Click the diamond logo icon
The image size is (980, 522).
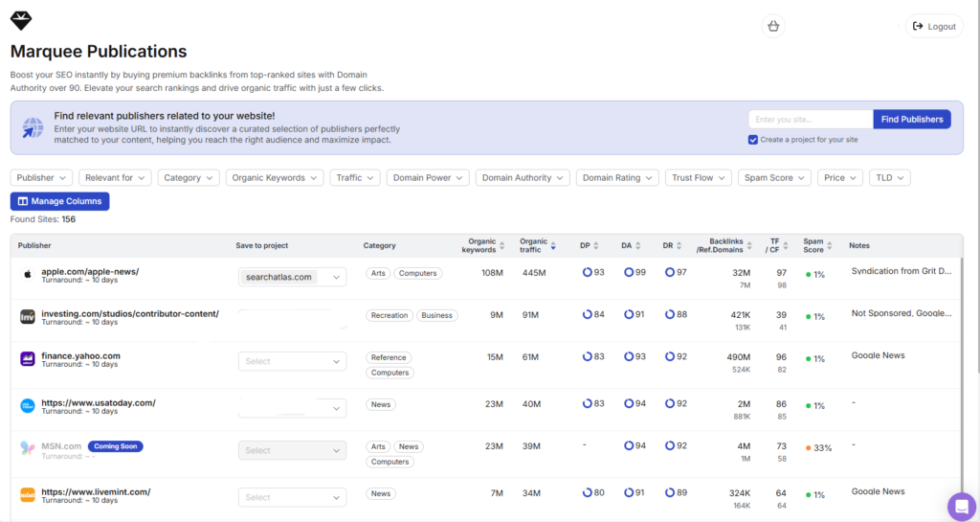(21, 21)
